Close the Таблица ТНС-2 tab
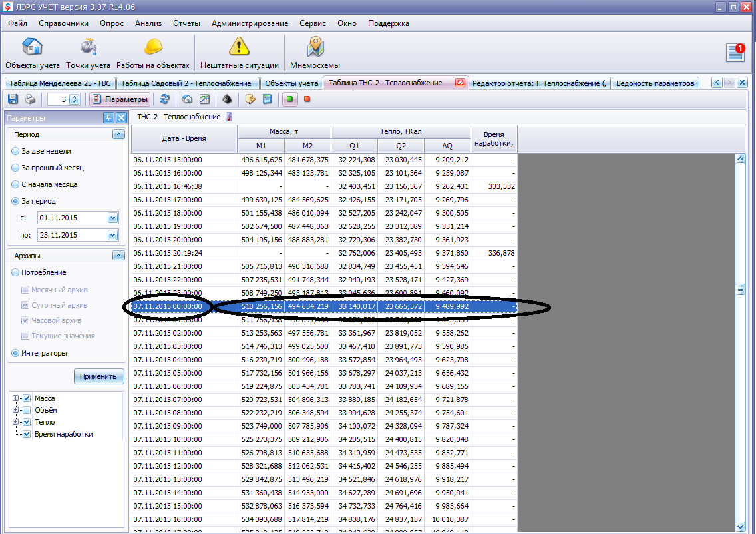Screen dimensions: 756x534 [460, 83]
